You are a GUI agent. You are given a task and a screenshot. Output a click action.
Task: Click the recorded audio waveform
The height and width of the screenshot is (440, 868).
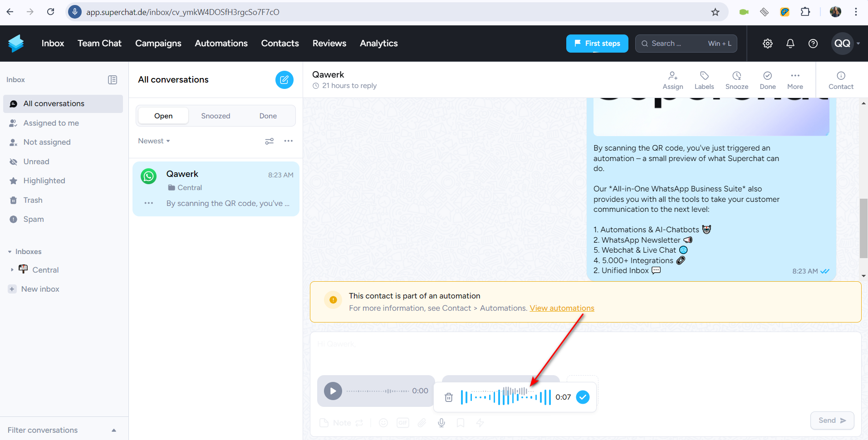[x=505, y=397]
